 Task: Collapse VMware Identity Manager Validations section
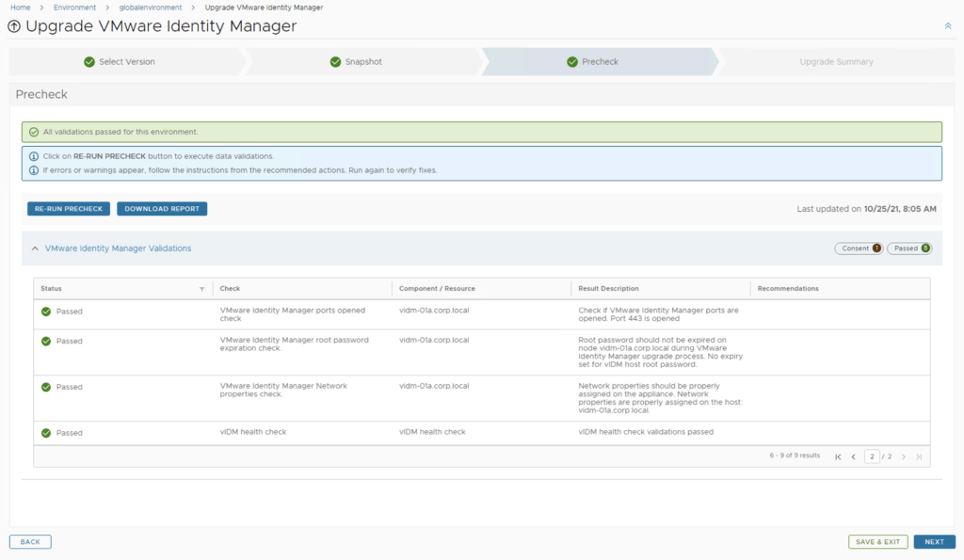[35, 248]
